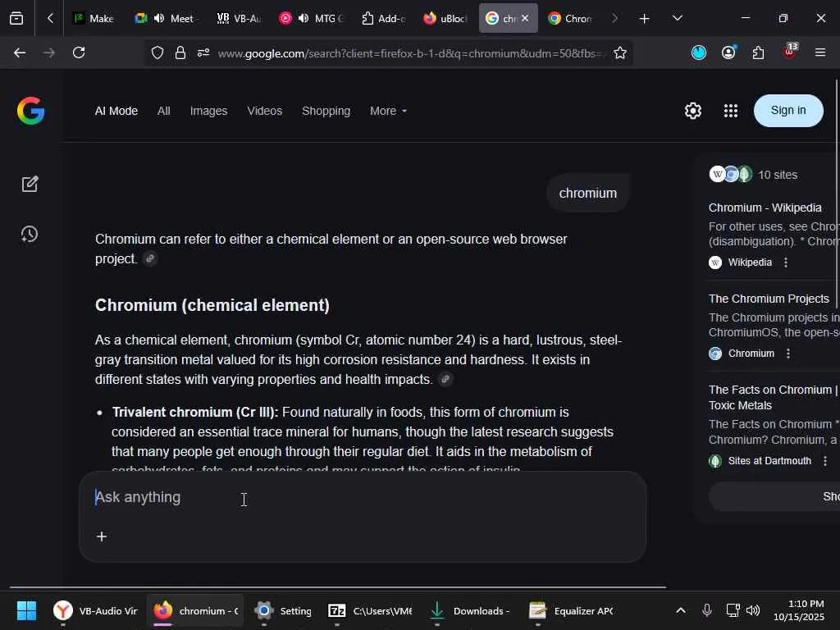Go back to previous page

pyautogui.click(x=20, y=52)
